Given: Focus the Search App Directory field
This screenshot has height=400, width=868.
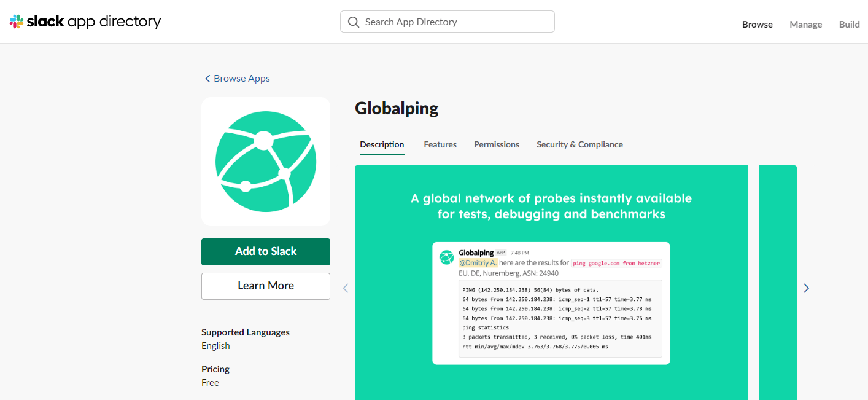Looking at the screenshot, I should [454, 22].
